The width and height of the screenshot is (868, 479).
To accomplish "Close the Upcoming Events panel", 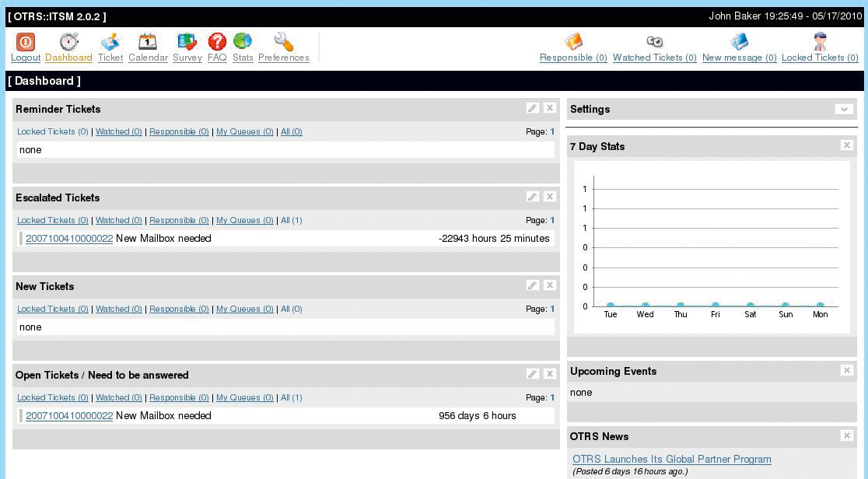I will (846, 371).
